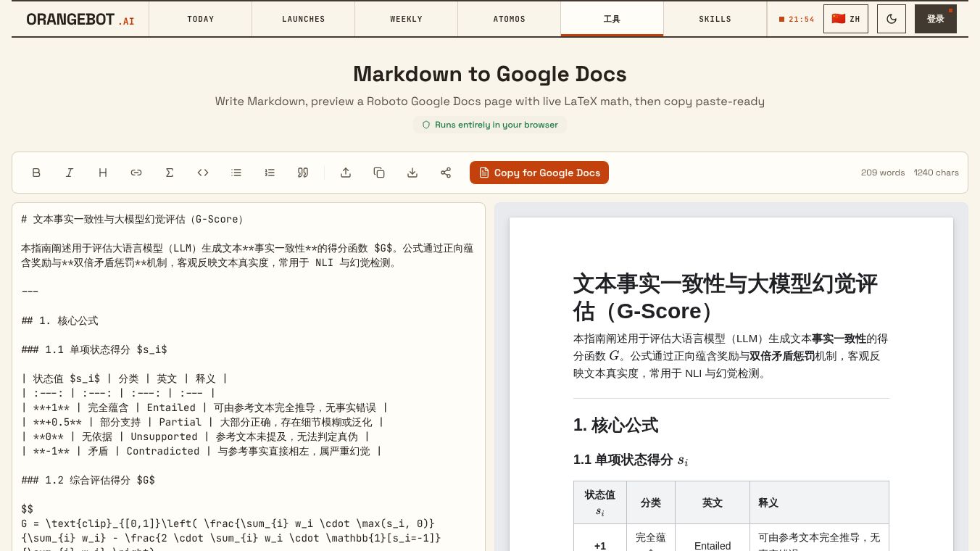
Task: Click the Copy for Google Docs button
Action: pyautogui.click(x=539, y=173)
